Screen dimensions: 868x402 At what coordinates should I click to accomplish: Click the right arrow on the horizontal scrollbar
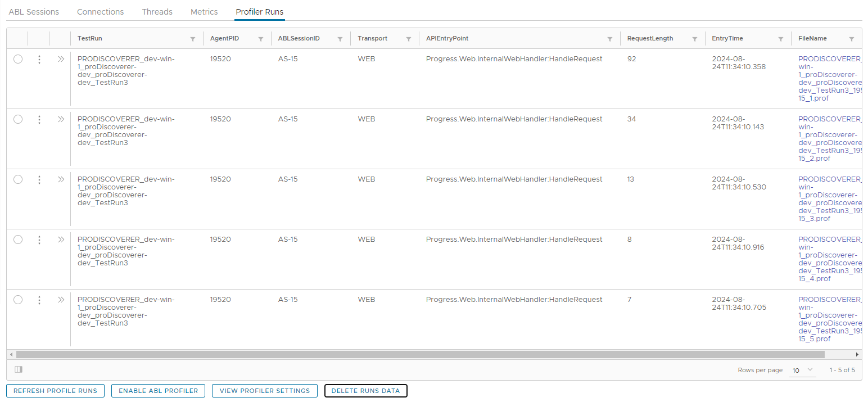857,354
